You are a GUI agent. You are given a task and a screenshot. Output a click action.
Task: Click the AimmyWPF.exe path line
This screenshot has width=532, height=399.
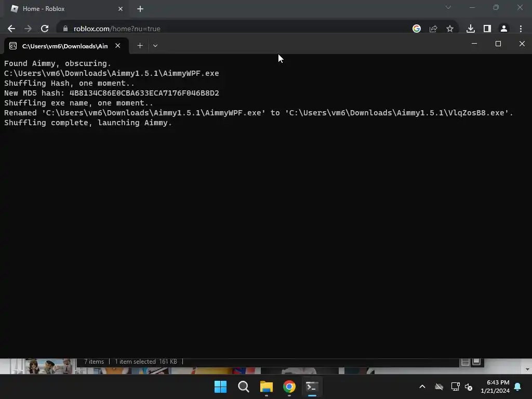pyautogui.click(x=111, y=73)
